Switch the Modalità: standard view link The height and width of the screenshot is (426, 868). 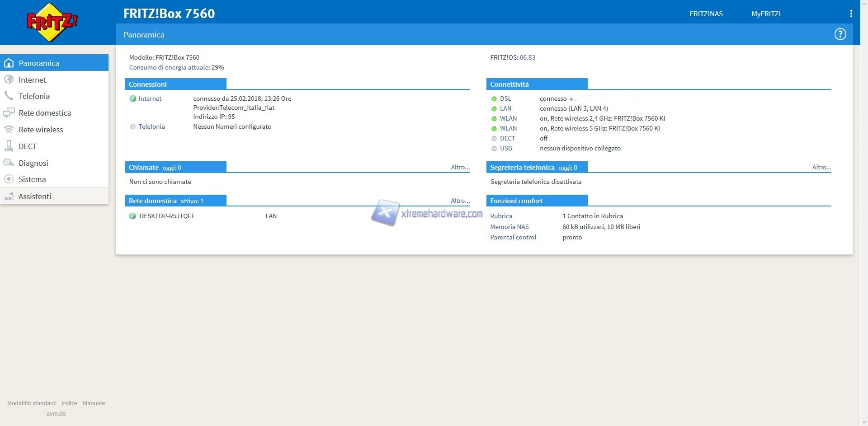31,403
